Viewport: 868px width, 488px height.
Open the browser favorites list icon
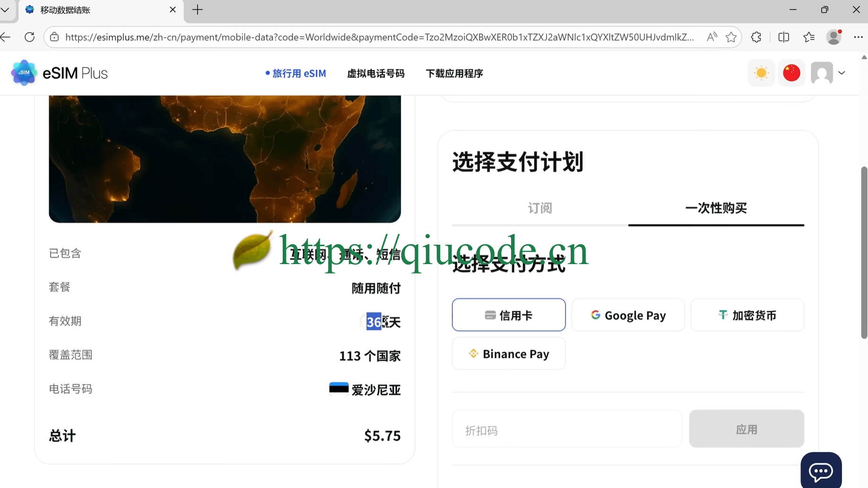pyautogui.click(x=809, y=37)
